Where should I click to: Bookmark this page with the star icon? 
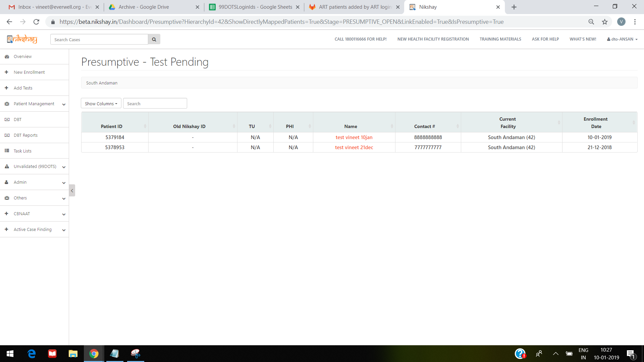pyautogui.click(x=604, y=22)
